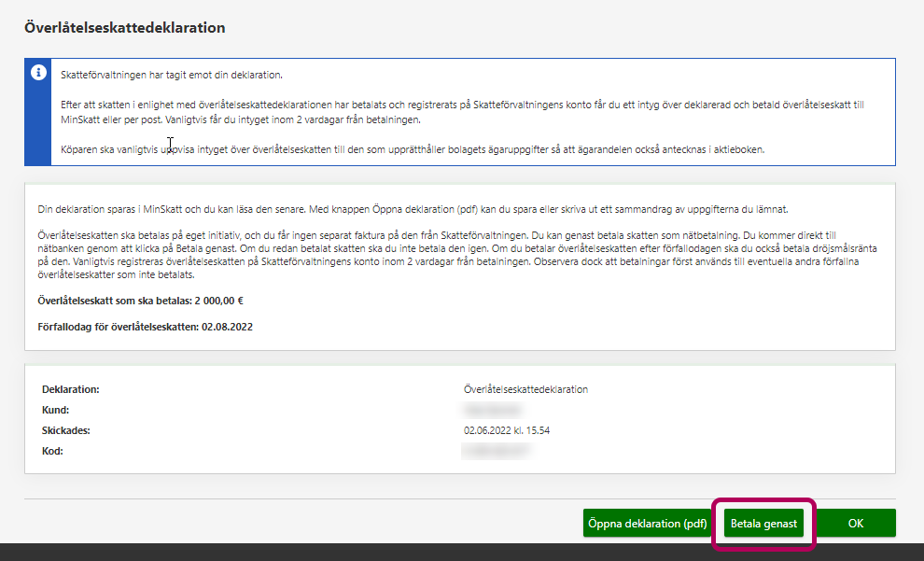This screenshot has width=924, height=561.
Task: Click the Deklaration label in the summary
Action: pos(70,389)
